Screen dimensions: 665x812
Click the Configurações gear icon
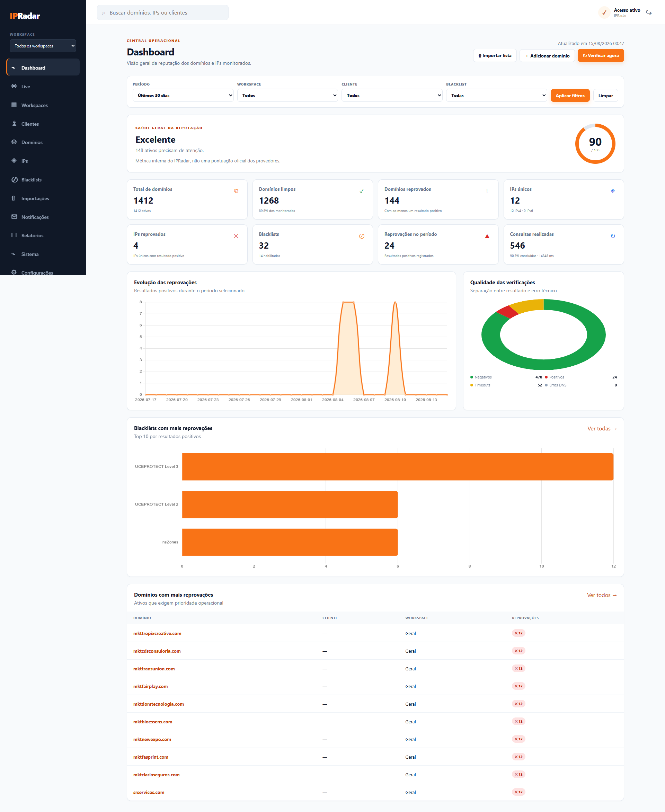tap(14, 272)
